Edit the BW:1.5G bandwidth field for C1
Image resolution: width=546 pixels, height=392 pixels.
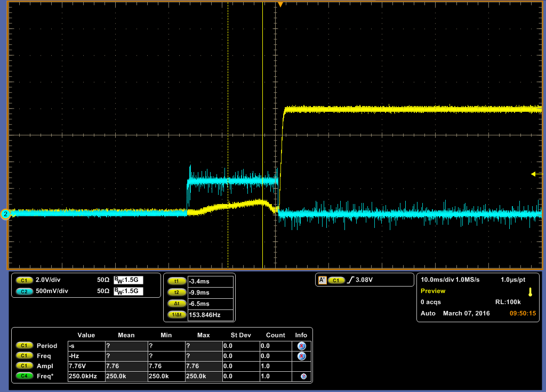(x=128, y=280)
